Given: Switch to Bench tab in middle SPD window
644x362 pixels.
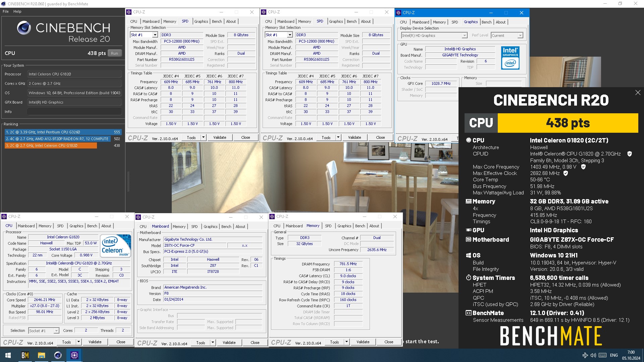Looking at the screenshot, I should point(352,21).
